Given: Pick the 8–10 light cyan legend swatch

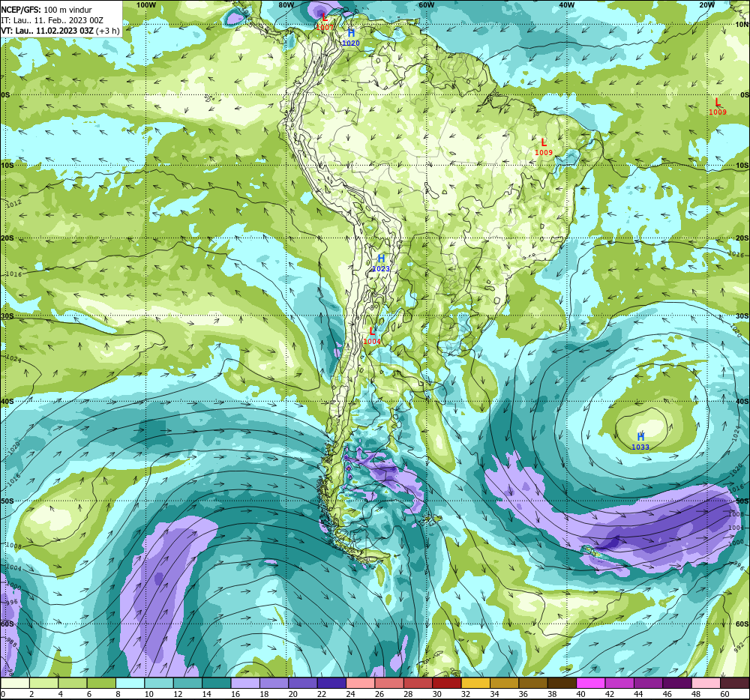Looking at the screenshot, I should [130, 683].
